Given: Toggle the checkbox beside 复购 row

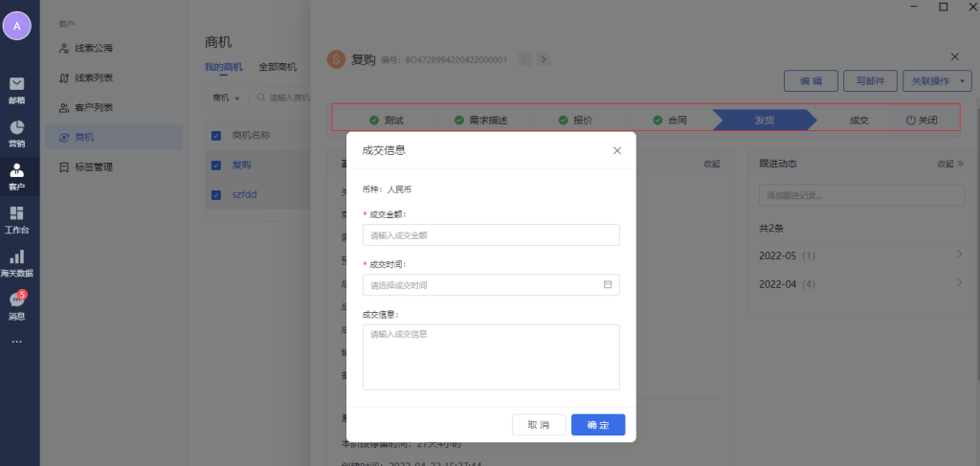Looking at the screenshot, I should (x=216, y=165).
